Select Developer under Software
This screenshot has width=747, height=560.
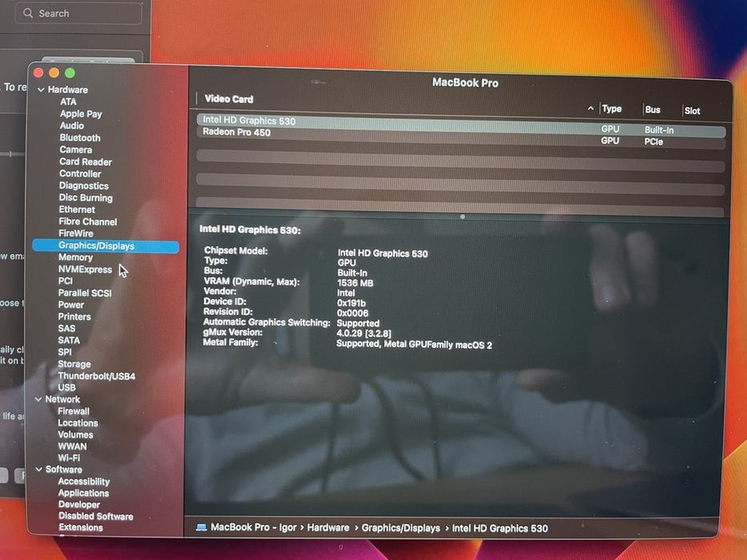(x=79, y=504)
